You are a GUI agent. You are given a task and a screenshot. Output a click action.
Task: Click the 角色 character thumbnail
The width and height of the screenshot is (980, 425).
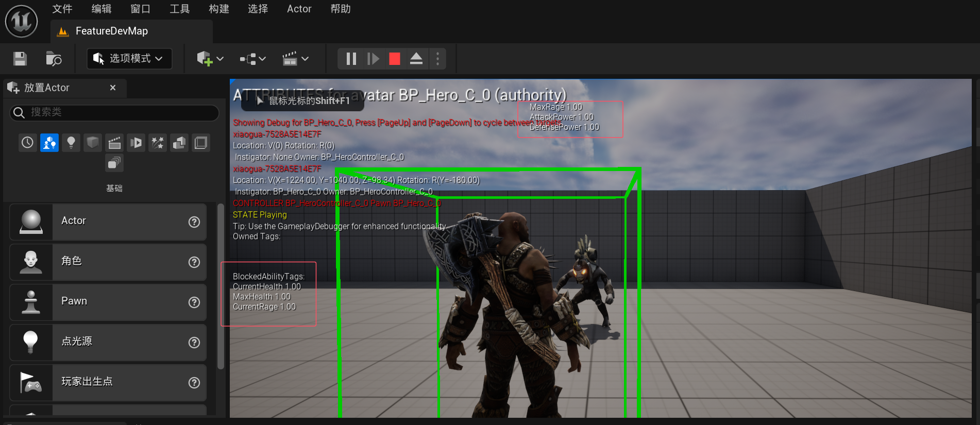pos(31,262)
